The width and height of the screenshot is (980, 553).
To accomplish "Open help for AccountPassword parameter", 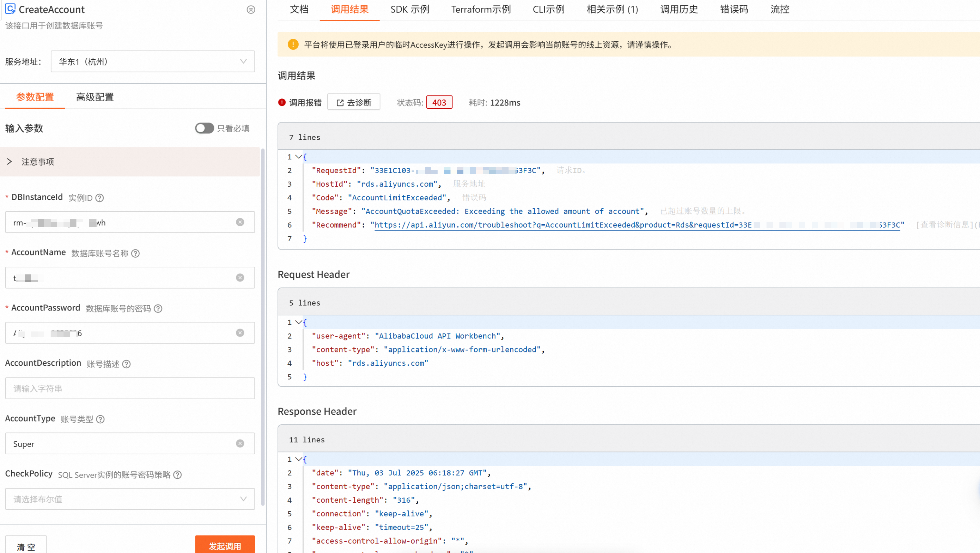I will pos(158,309).
